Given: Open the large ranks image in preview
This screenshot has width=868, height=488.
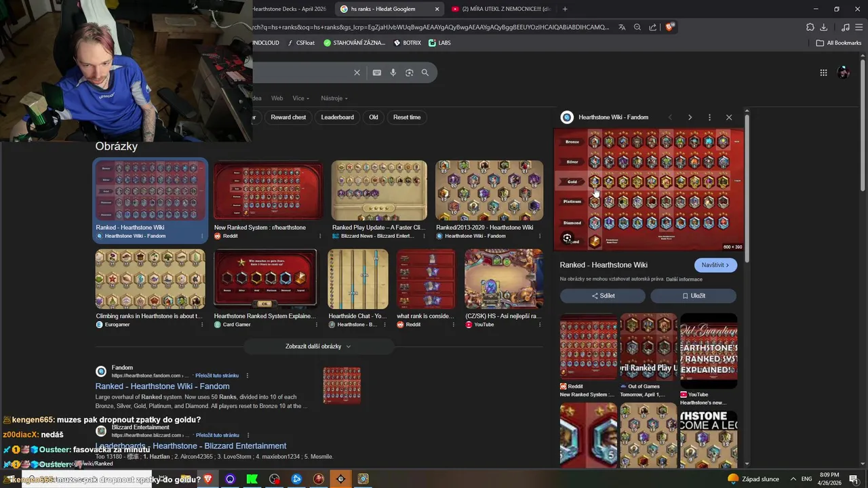Looking at the screenshot, I should [x=649, y=189].
